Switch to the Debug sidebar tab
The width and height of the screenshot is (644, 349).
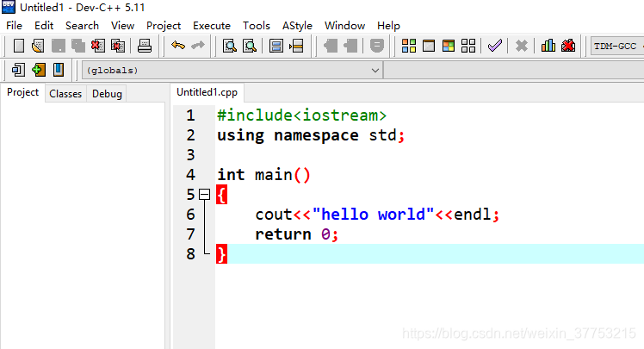tap(107, 94)
